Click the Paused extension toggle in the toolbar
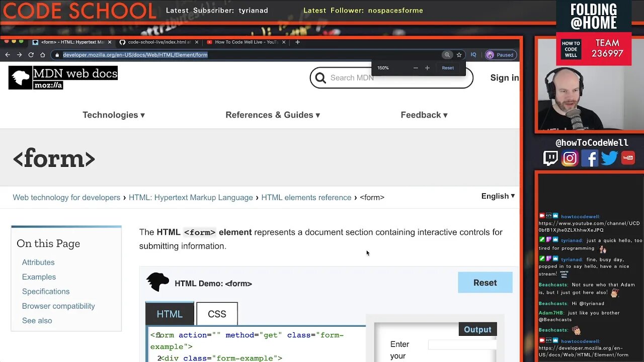Image resolution: width=644 pixels, height=362 pixels. (500, 55)
